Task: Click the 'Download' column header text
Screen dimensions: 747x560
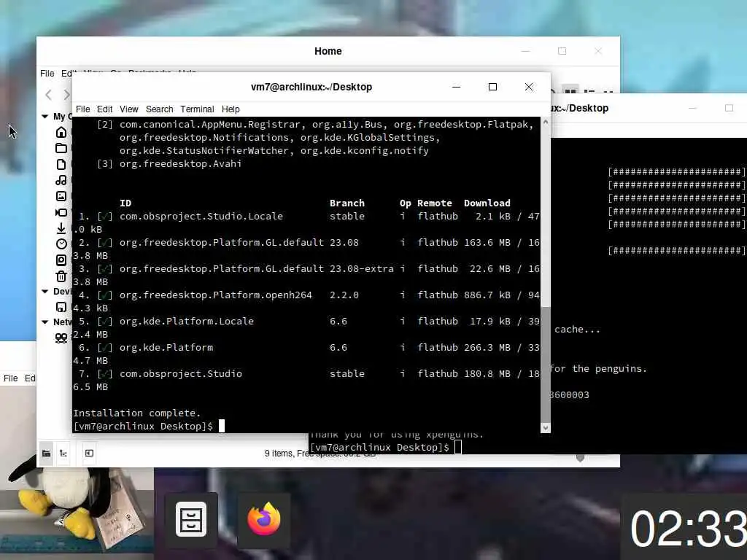Action: tap(487, 203)
